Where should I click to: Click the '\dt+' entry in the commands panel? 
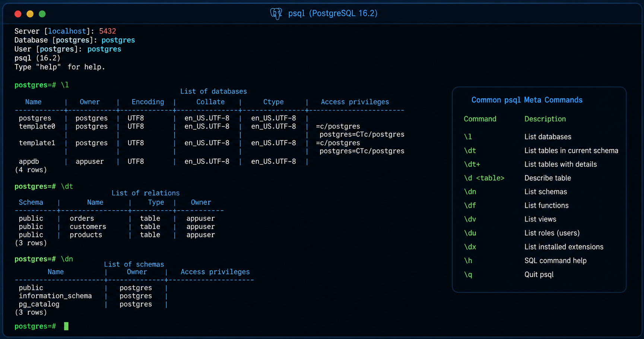(472, 164)
